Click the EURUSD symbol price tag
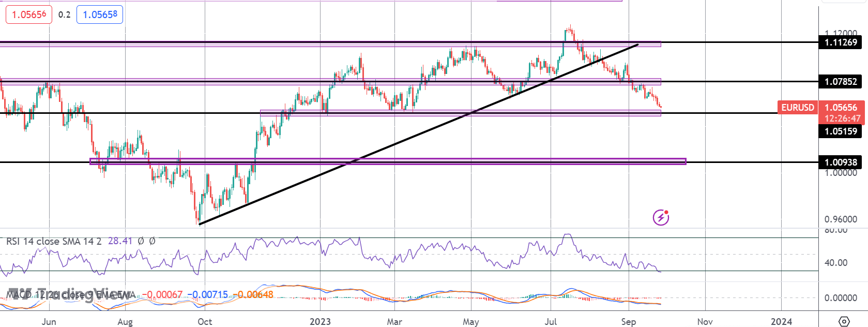 tap(798, 107)
